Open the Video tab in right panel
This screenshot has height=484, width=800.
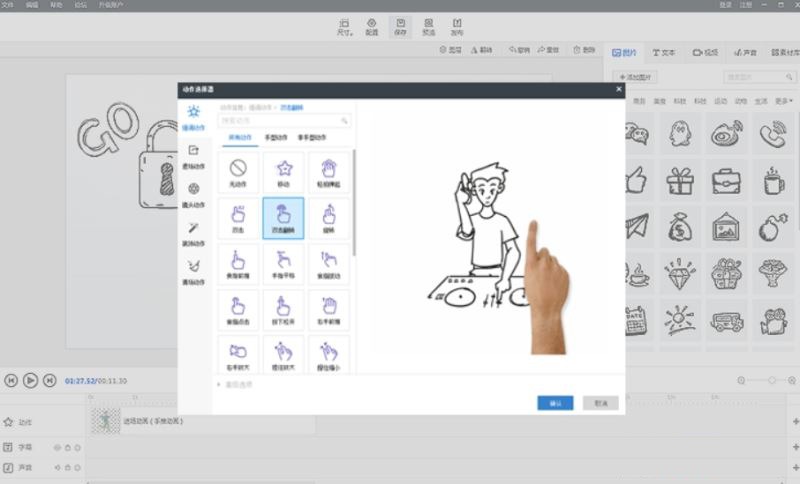coord(706,53)
